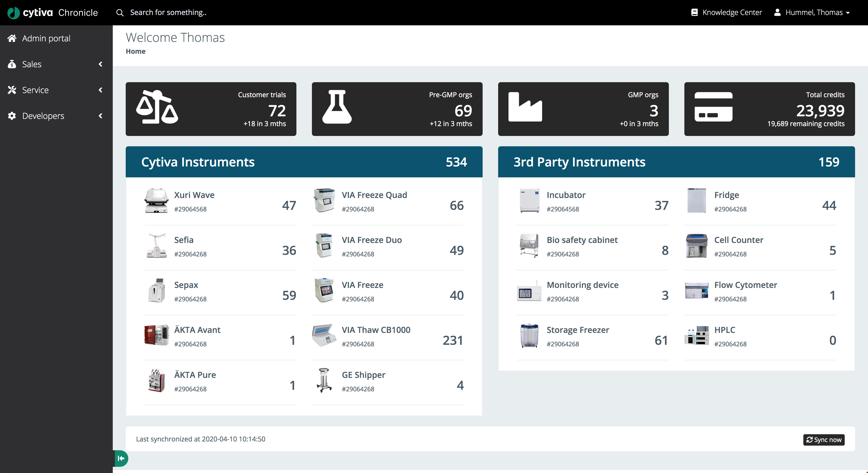868x473 pixels.
Task: Navigate to Home breadcrumb
Action: pyautogui.click(x=136, y=51)
